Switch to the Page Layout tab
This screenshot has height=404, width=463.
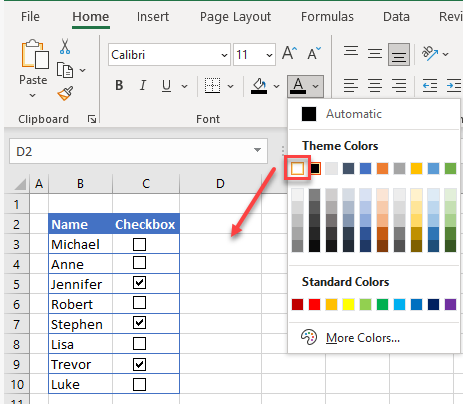235,17
